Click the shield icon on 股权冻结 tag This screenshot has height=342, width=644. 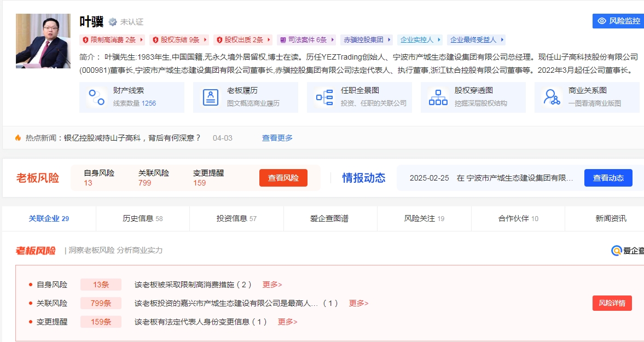(x=155, y=40)
